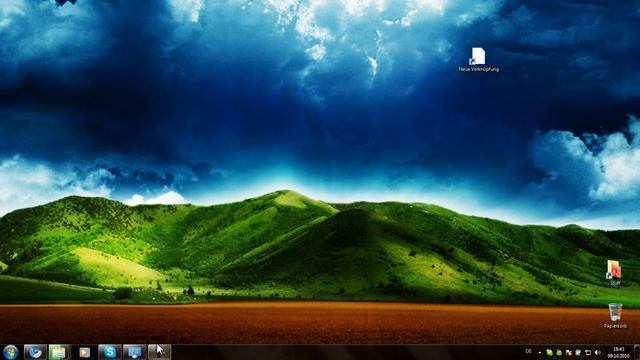Click the blue monitor taskbar icon
This screenshot has height=360, width=640.
(x=134, y=352)
